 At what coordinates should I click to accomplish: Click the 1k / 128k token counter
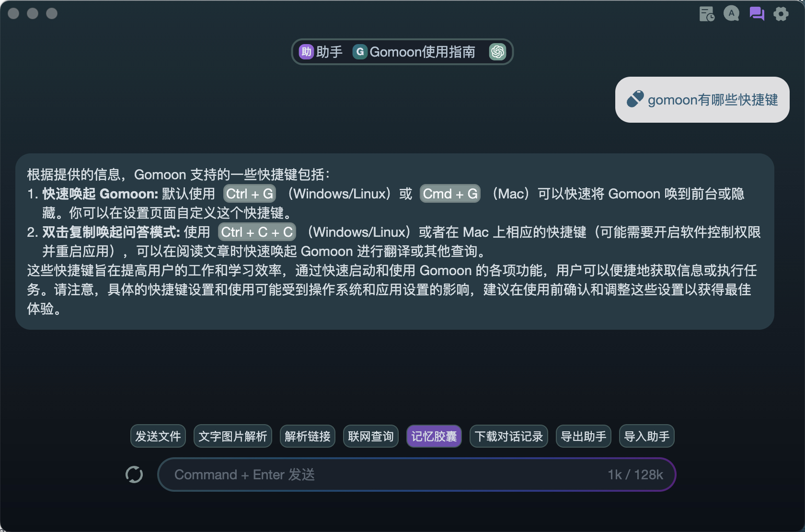click(x=635, y=474)
